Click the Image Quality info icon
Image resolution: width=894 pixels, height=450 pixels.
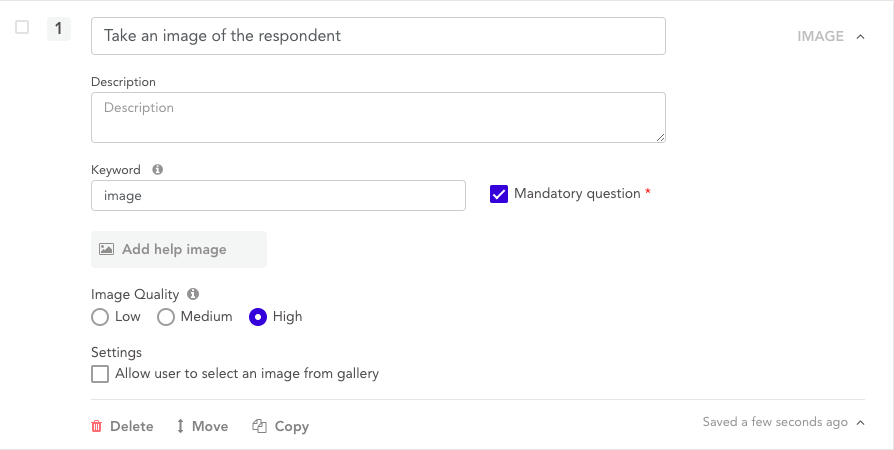[x=193, y=295]
